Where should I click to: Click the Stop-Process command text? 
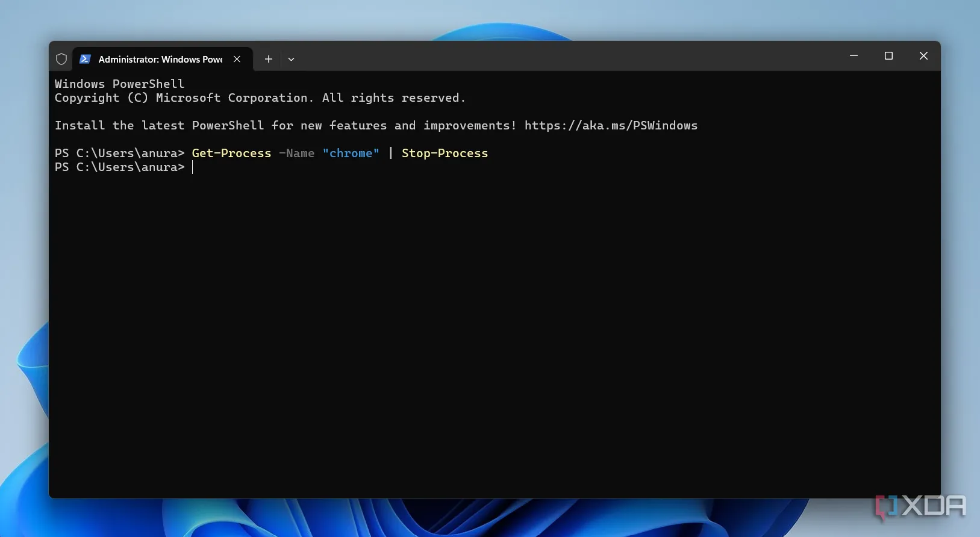pyautogui.click(x=445, y=153)
